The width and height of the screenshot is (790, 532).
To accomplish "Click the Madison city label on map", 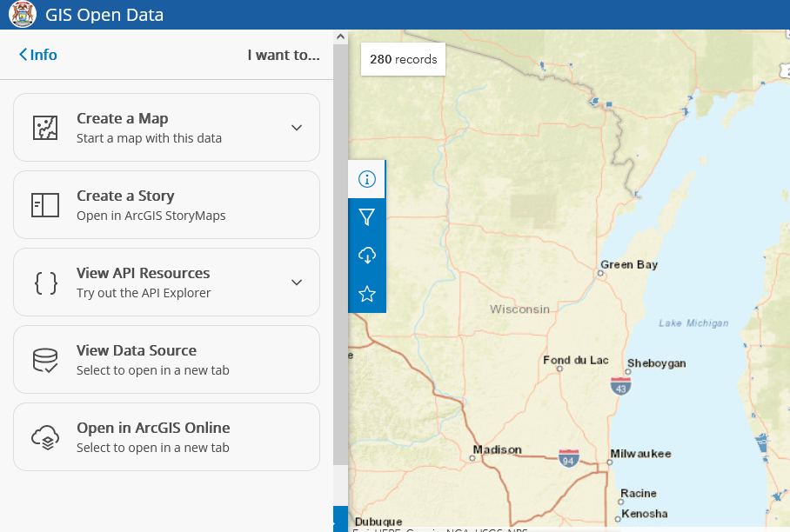I will 497,449.
